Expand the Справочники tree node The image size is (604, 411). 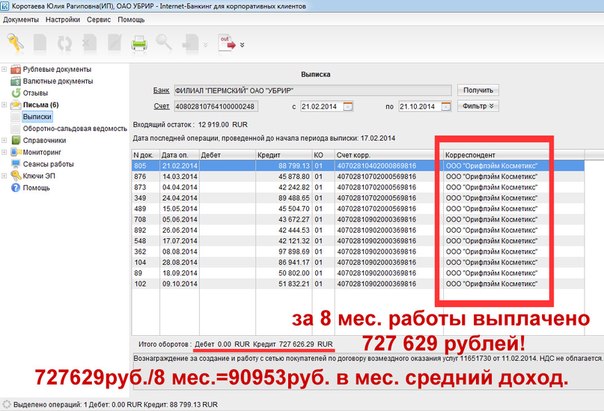tap(5, 140)
